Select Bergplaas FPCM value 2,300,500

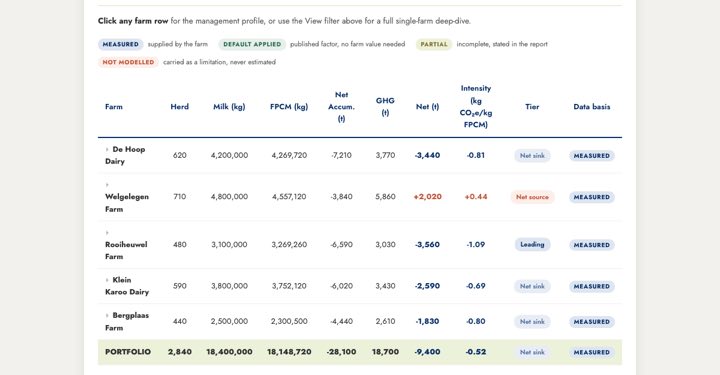tap(289, 321)
